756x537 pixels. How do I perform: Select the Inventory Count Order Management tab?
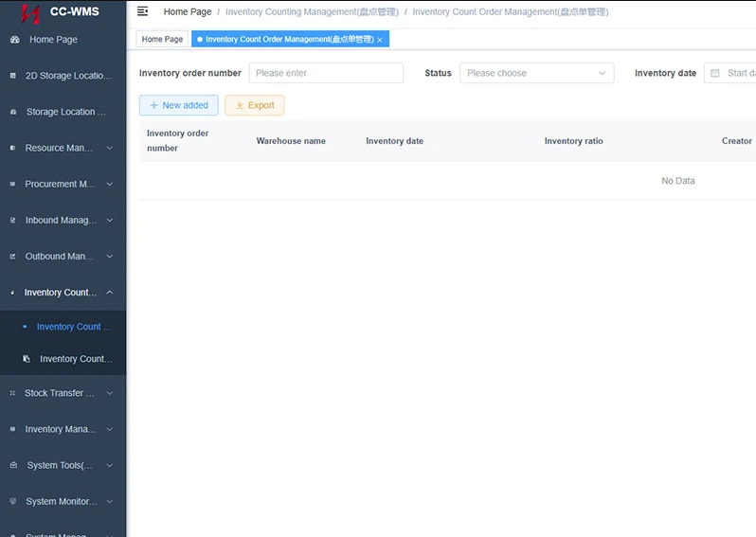click(x=290, y=39)
